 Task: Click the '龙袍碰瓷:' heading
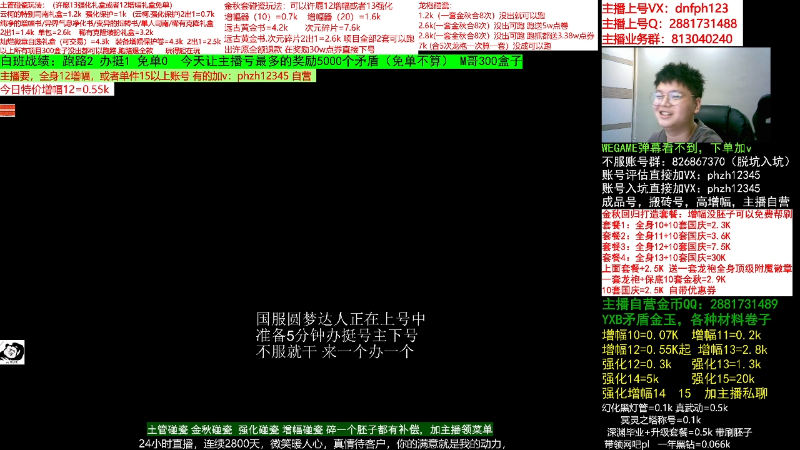435,6
